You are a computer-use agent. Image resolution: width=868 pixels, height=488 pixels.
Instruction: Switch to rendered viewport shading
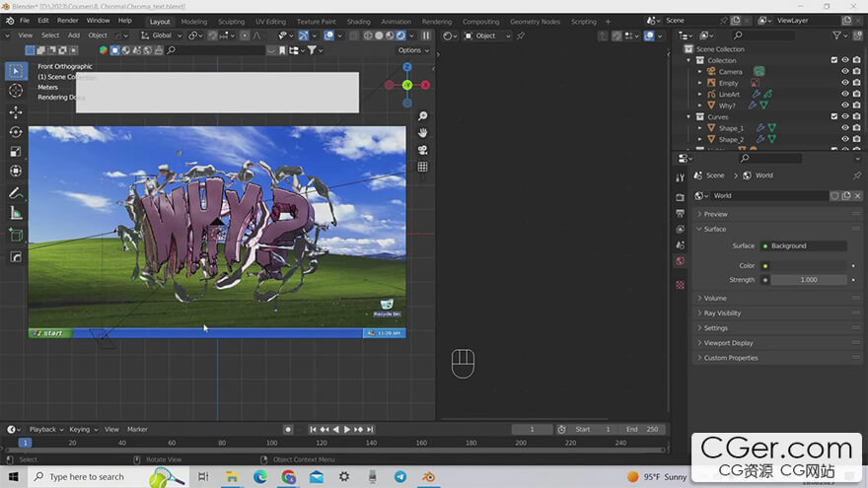pyautogui.click(x=400, y=35)
